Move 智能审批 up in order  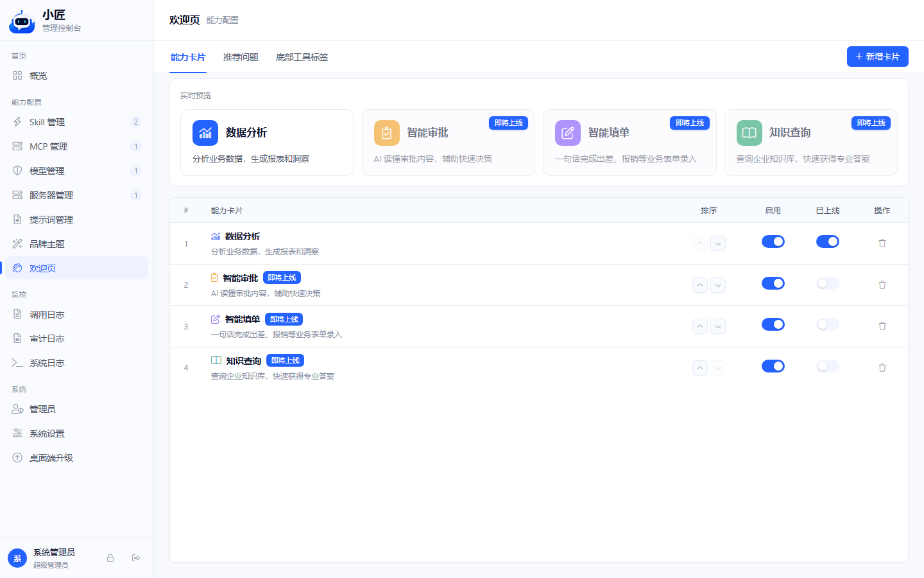(x=700, y=285)
